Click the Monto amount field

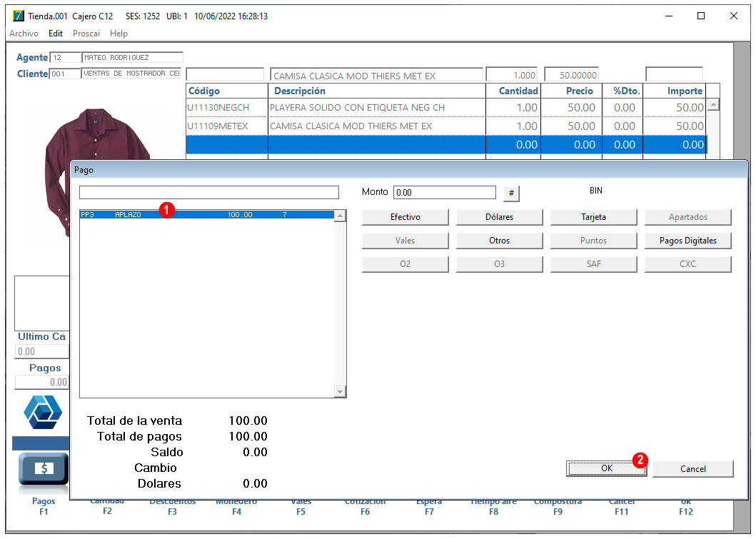tap(445, 192)
